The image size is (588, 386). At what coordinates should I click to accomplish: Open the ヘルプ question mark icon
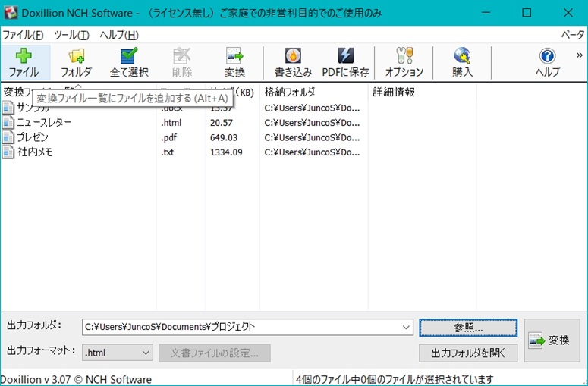pos(548,56)
